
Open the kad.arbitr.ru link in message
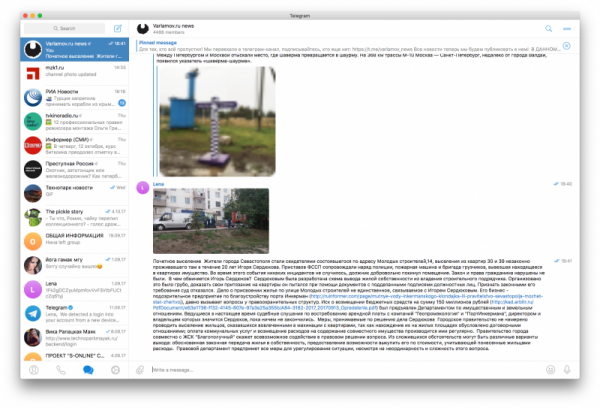(512, 302)
